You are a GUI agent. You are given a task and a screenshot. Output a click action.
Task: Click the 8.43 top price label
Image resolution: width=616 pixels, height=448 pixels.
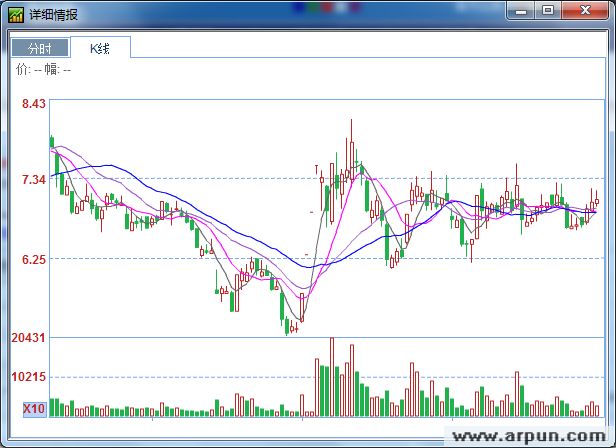pyautogui.click(x=34, y=103)
